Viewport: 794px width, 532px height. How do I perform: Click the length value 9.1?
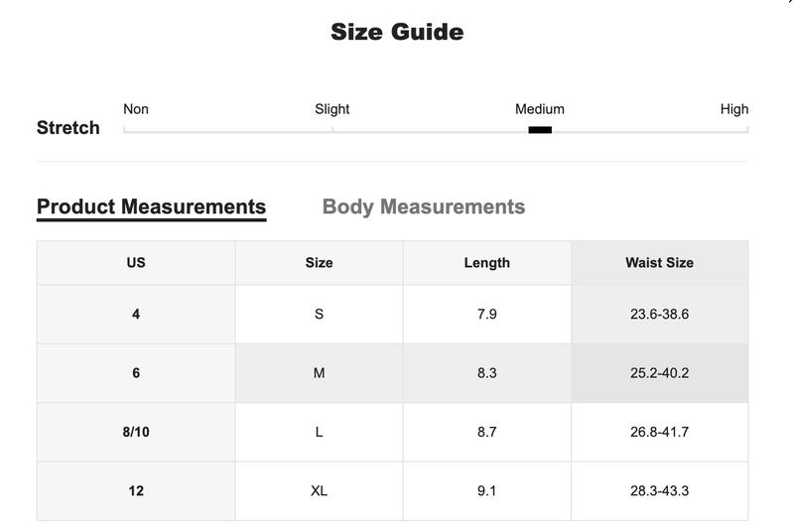487,491
